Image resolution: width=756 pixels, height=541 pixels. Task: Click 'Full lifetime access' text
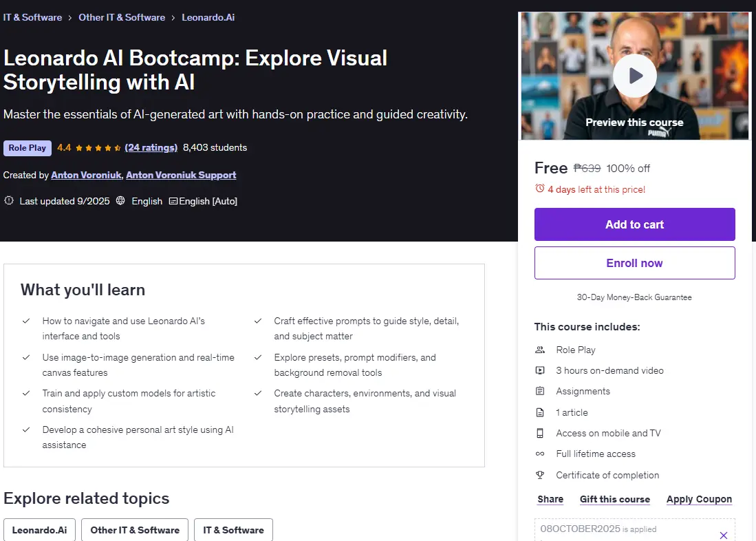pos(596,454)
